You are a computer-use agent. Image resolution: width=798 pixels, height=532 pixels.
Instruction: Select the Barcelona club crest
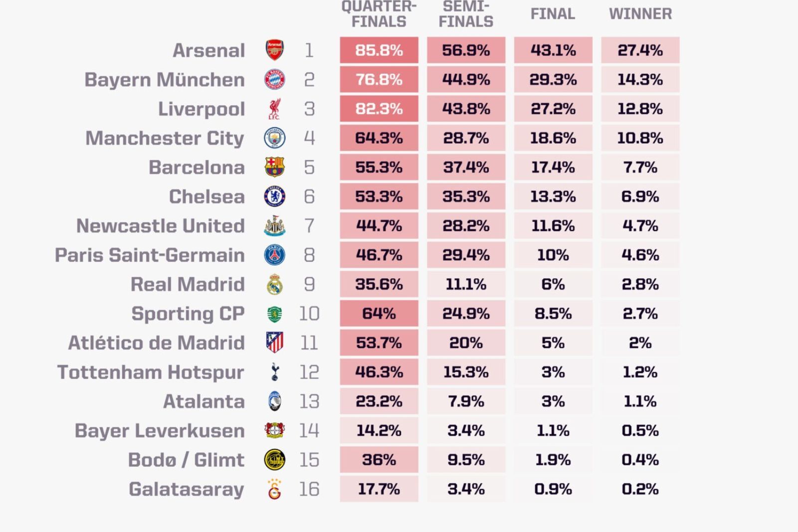(274, 167)
